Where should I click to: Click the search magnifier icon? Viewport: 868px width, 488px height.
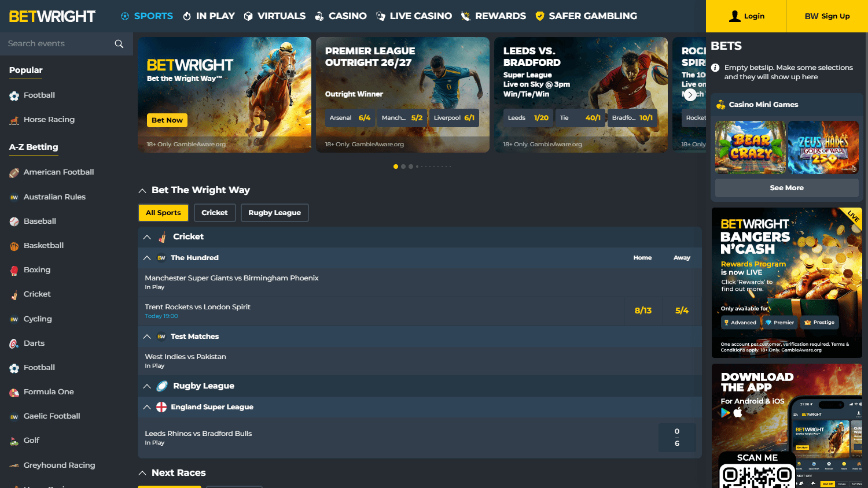point(119,44)
